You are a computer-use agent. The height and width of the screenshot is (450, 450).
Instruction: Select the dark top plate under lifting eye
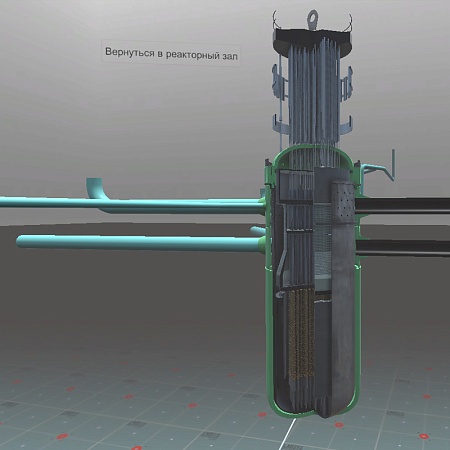coord(313,39)
